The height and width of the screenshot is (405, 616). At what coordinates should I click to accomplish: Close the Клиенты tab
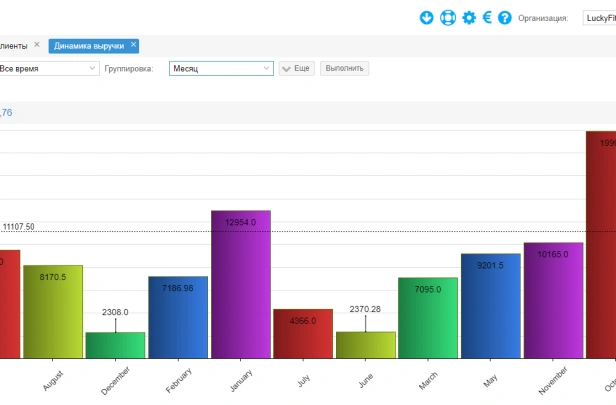pos(37,45)
